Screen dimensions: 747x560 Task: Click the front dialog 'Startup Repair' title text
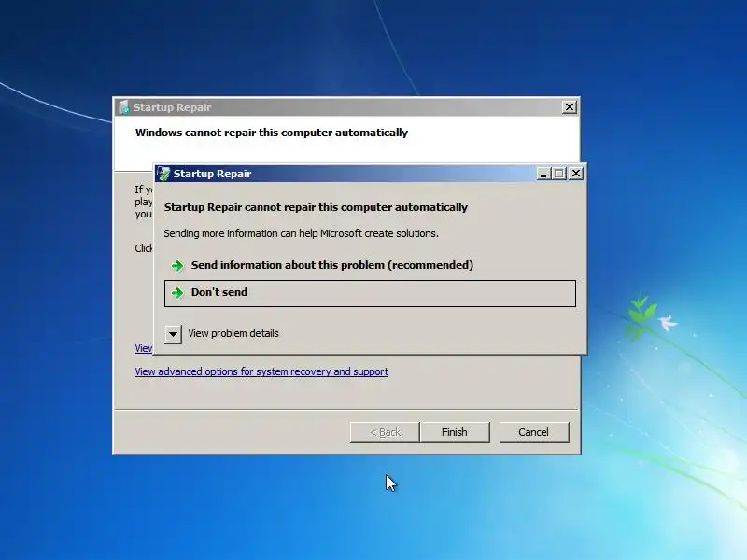coord(213,174)
